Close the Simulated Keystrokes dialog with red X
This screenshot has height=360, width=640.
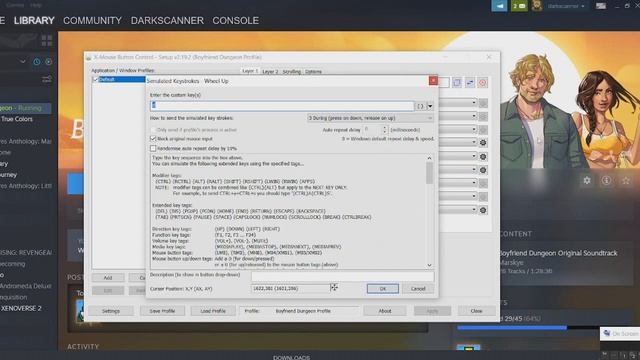[x=433, y=80]
